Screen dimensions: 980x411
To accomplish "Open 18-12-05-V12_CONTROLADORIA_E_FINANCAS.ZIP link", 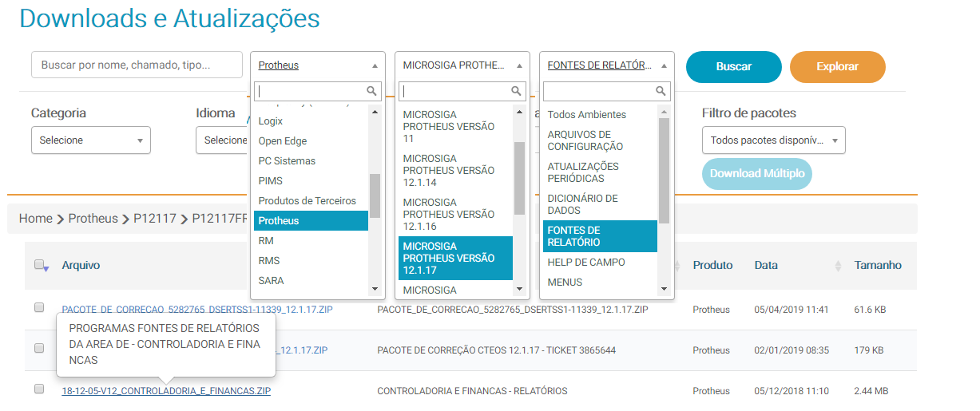I will pos(166,391).
